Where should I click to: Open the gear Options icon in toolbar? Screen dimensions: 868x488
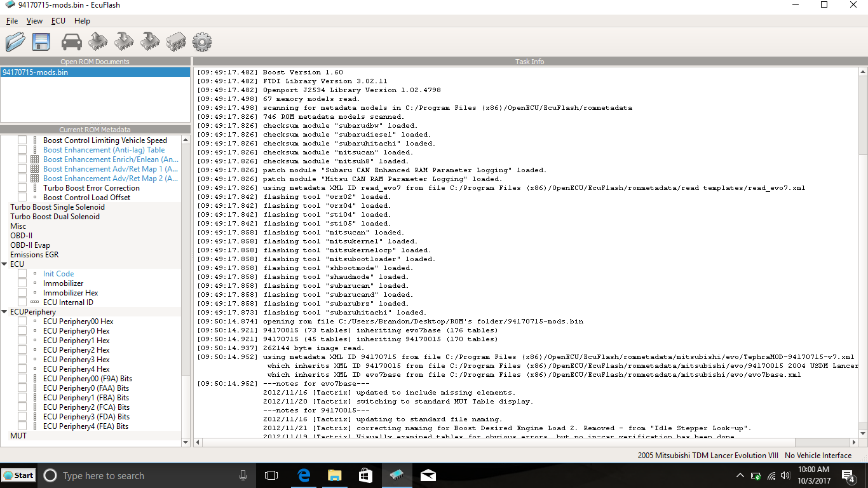tap(201, 42)
